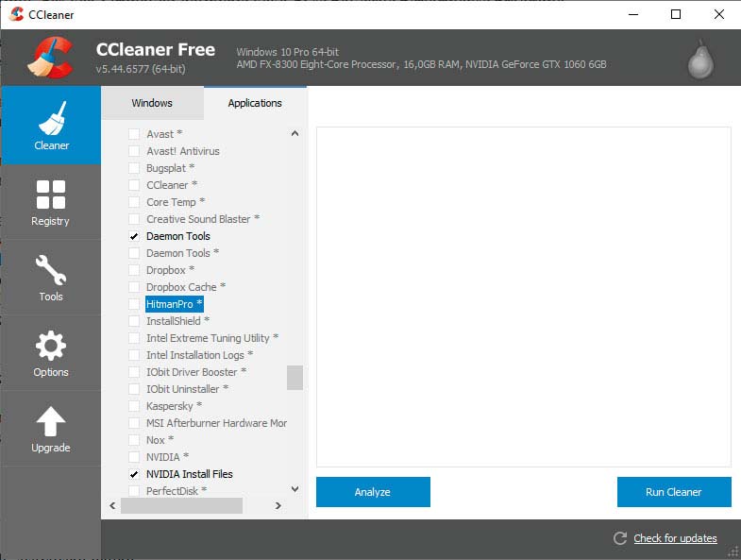Image resolution: width=741 pixels, height=560 pixels.
Task: Click the horizontal scroll left arrow
Action: click(112, 505)
